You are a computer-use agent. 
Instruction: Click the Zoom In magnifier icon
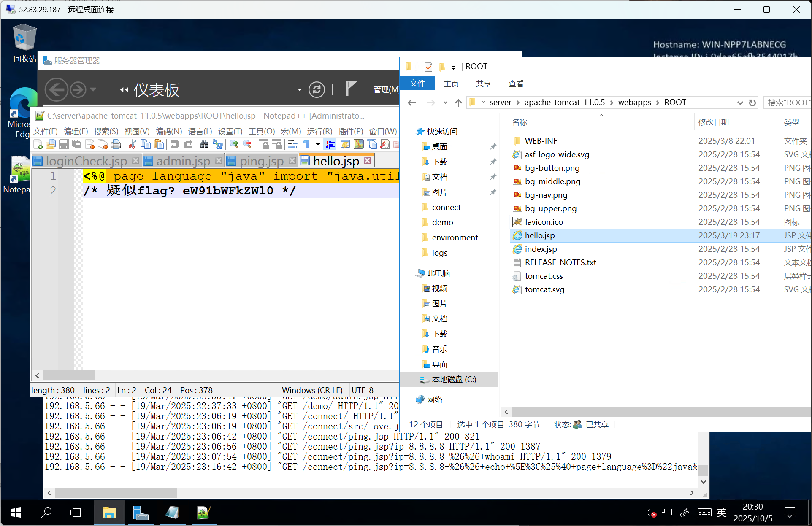click(233, 145)
